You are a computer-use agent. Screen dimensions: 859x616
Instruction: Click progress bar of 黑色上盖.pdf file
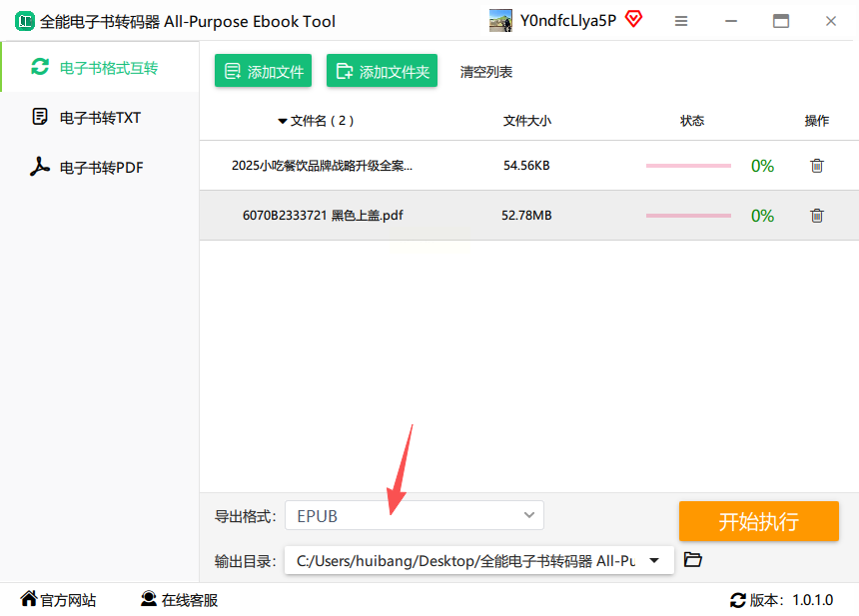pos(688,216)
